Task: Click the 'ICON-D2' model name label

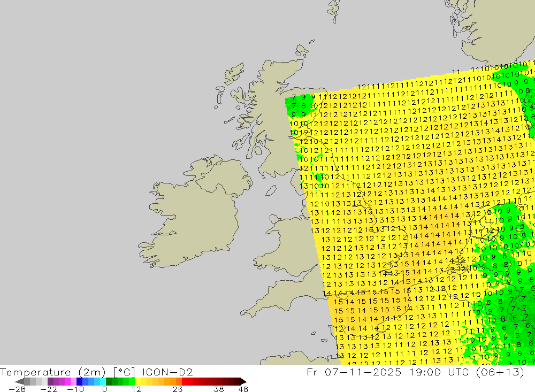Action: point(167,372)
